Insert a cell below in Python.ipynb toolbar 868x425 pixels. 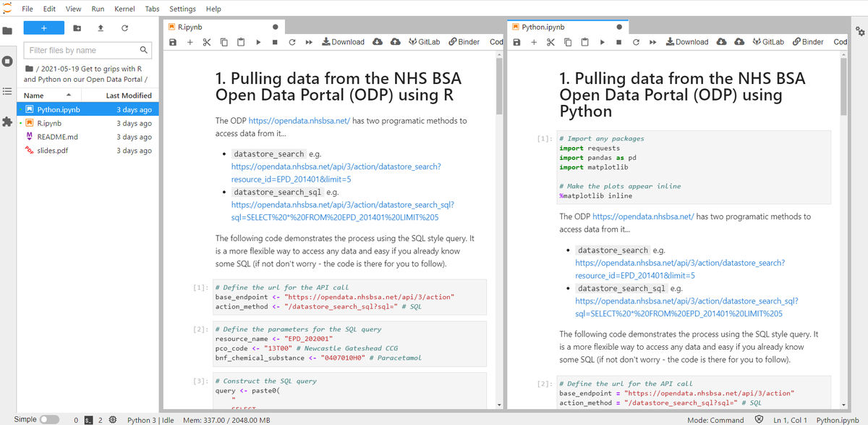534,42
